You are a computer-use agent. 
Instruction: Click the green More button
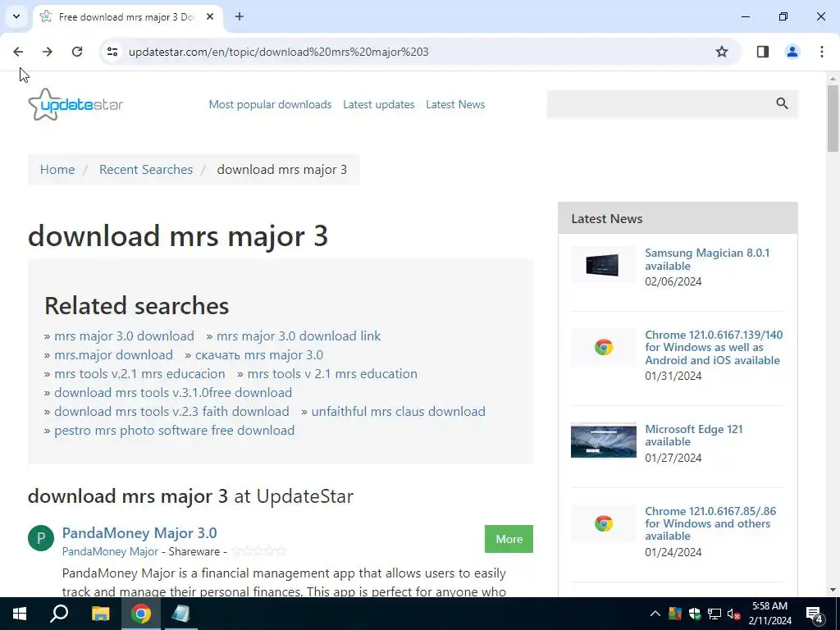click(x=509, y=539)
